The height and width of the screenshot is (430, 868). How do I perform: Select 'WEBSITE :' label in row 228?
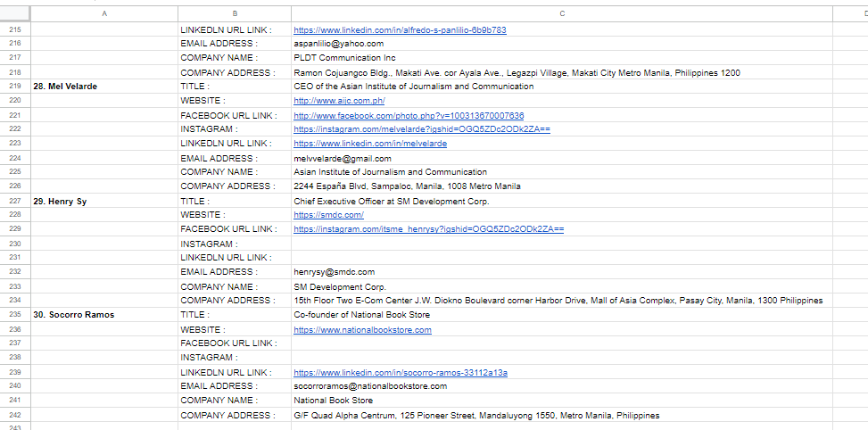click(235, 215)
